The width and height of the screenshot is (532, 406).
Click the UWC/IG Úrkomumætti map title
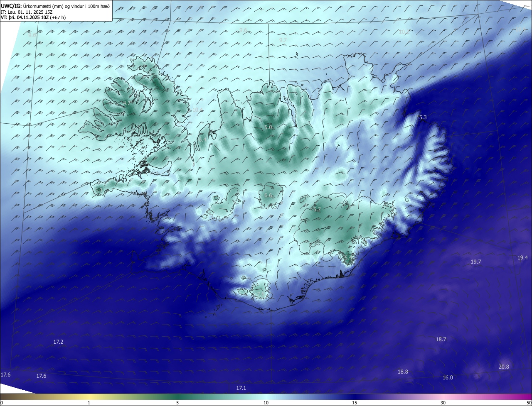[55, 6]
